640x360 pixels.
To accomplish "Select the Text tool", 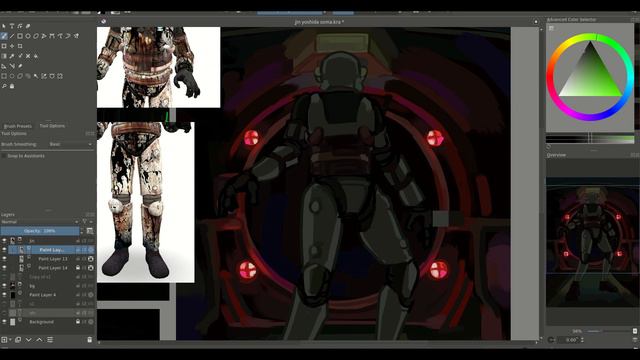I will tap(12, 26).
